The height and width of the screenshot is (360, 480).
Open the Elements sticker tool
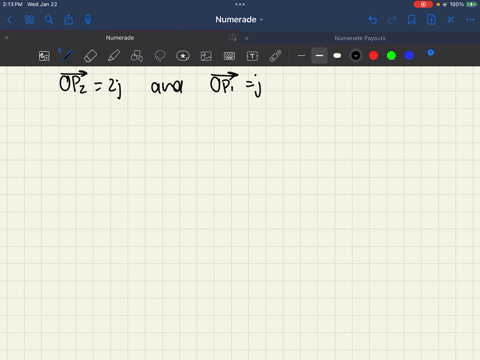coord(183,56)
